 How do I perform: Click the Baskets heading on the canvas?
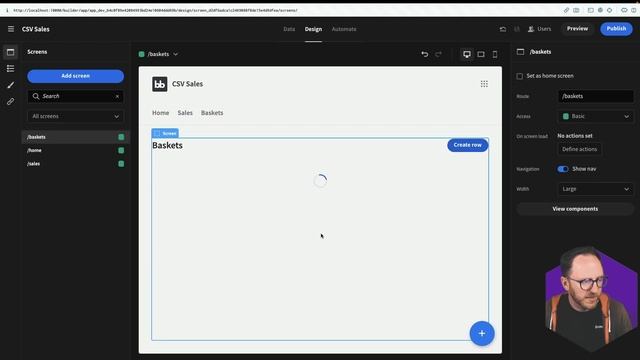pyautogui.click(x=167, y=145)
